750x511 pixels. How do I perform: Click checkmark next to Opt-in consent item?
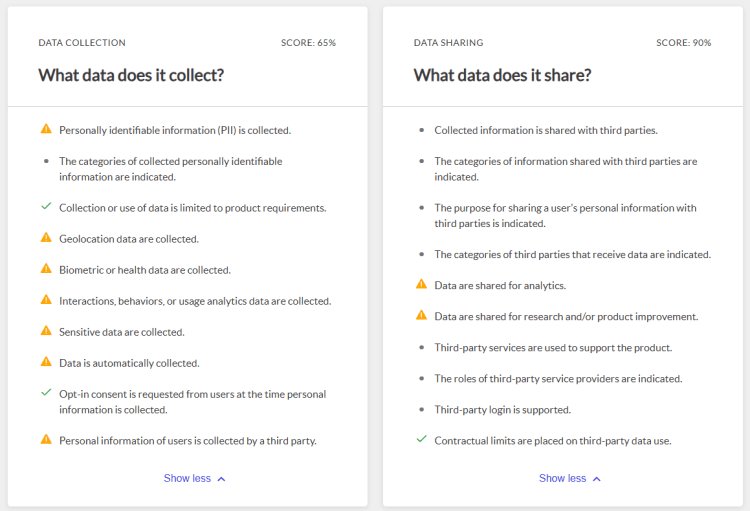(x=45, y=393)
